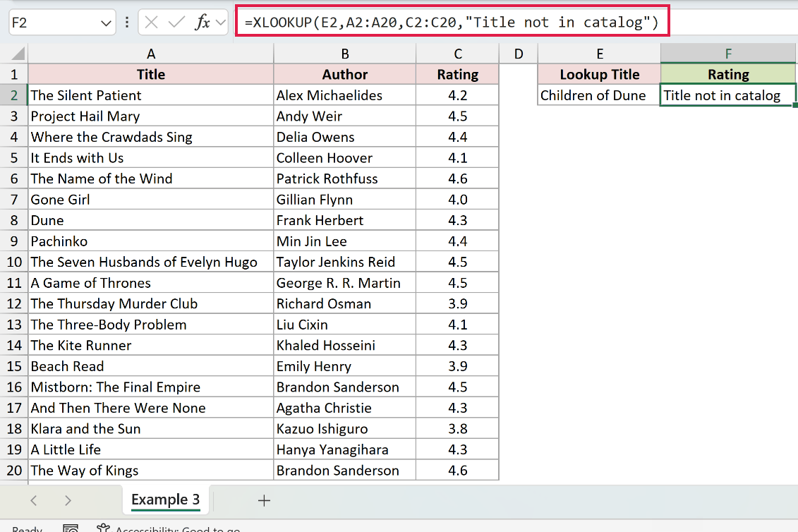Select row 8 header
Viewport: 798px width, 532px height.
(13, 220)
